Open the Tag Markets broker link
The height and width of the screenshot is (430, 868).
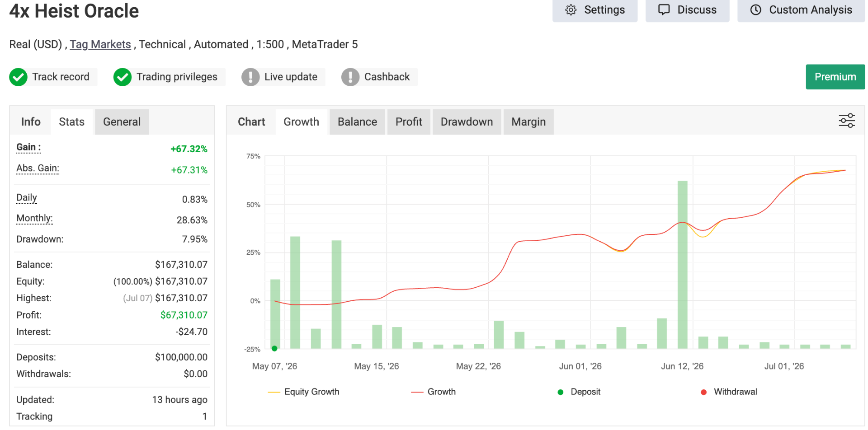click(x=100, y=44)
